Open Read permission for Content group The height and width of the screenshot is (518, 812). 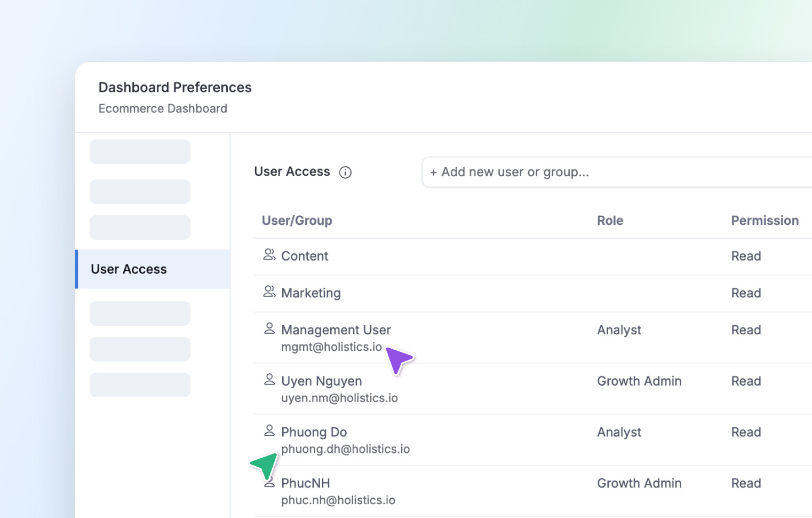tap(745, 256)
